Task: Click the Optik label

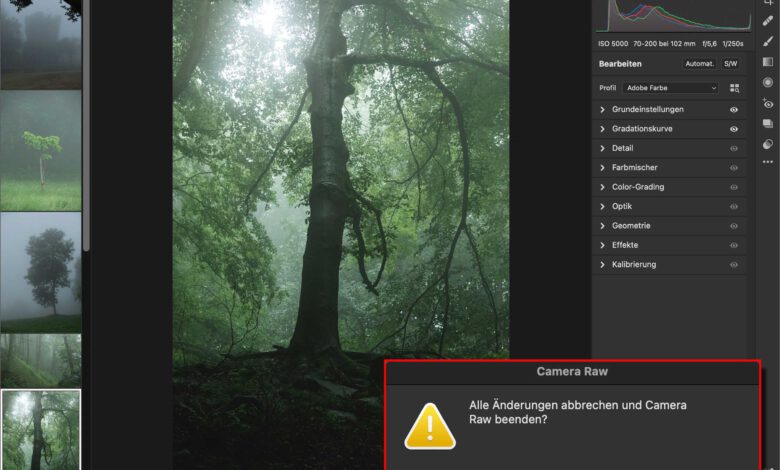Action: point(622,206)
